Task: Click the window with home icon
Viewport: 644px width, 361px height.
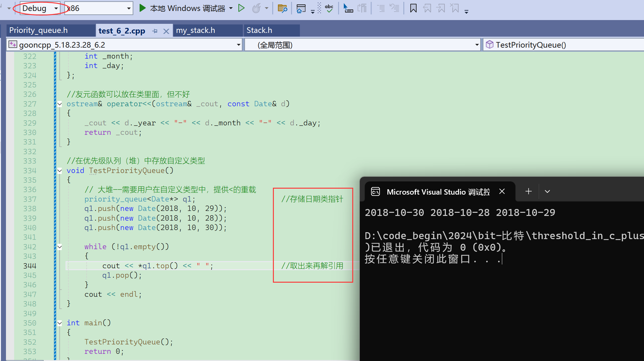Action: coord(301,8)
